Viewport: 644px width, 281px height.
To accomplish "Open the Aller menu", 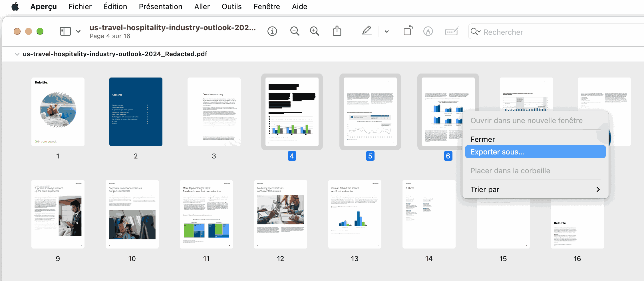I will (x=202, y=6).
